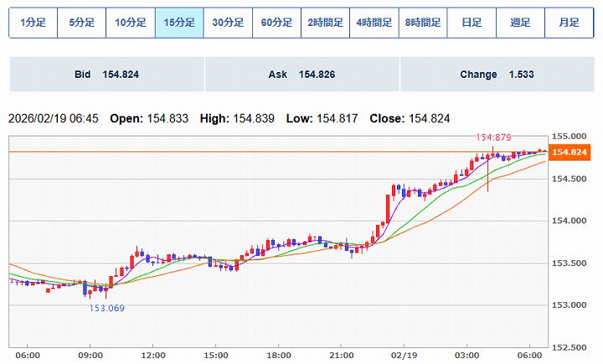The height and width of the screenshot is (364, 603).
Task: Click the long-wick candlestick near 03:00
Action: pos(487,172)
